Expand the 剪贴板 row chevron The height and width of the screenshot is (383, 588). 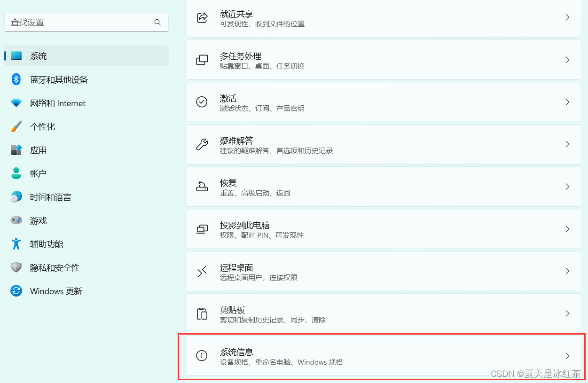click(567, 313)
